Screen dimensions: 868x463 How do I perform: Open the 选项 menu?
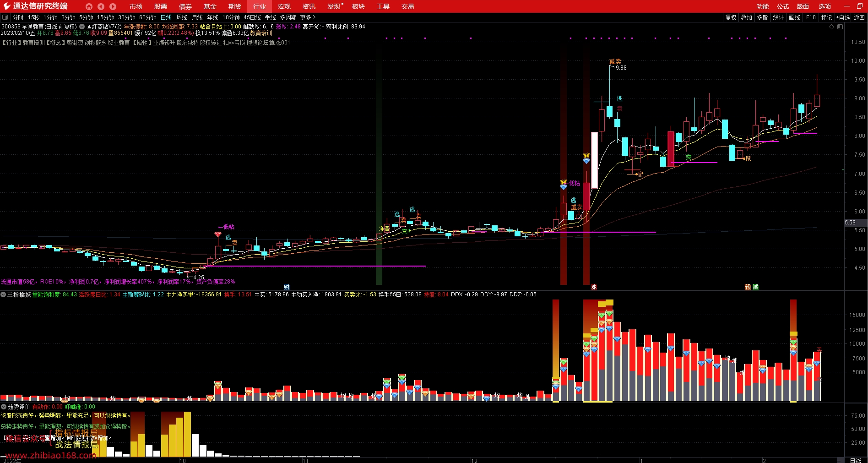point(825,6)
